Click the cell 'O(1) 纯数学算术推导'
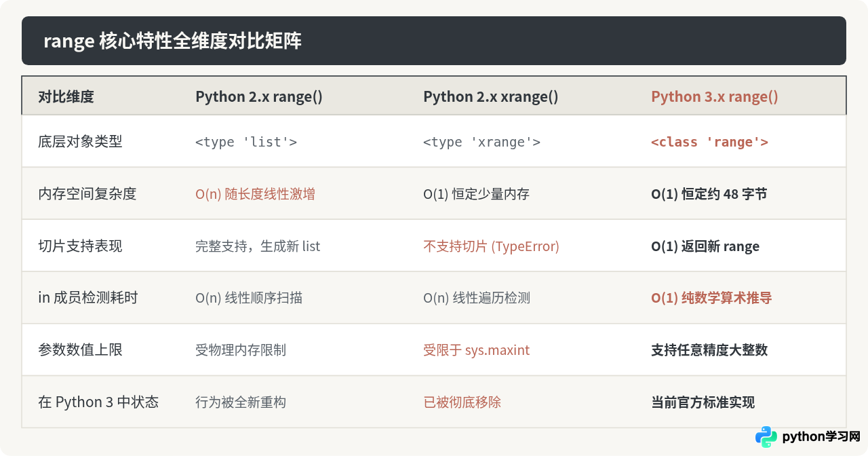The image size is (868, 456). pos(711,298)
